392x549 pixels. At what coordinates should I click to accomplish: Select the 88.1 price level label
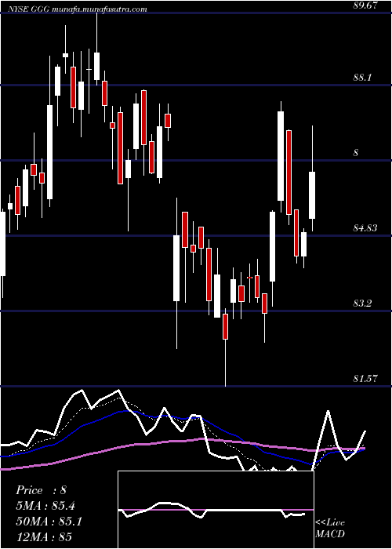(x=362, y=78)
